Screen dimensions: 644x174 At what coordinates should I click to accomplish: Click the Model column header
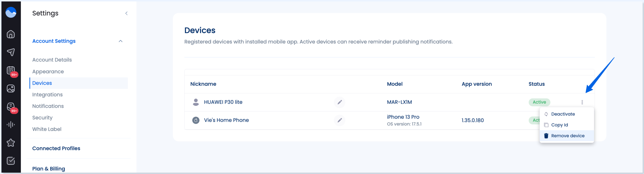click(x=395, y=84)
